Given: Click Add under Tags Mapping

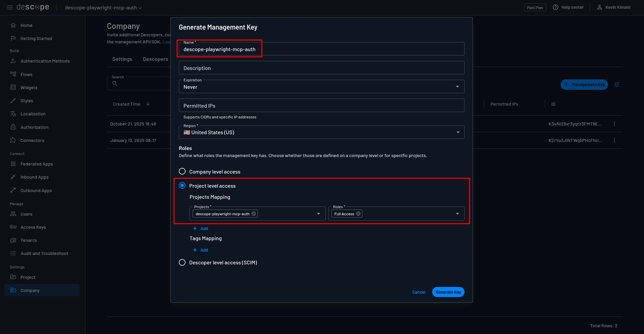Looking at the screenshot, I should coord(201,250).
